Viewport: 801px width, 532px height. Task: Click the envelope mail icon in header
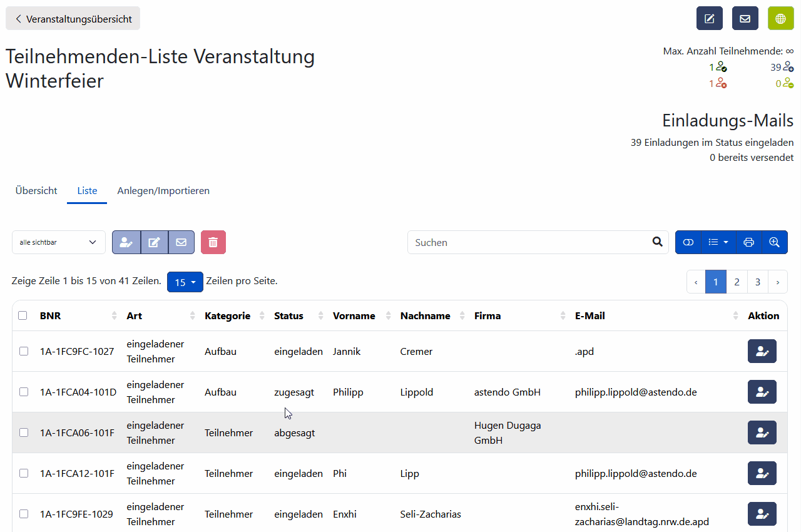tap(745, 18)
